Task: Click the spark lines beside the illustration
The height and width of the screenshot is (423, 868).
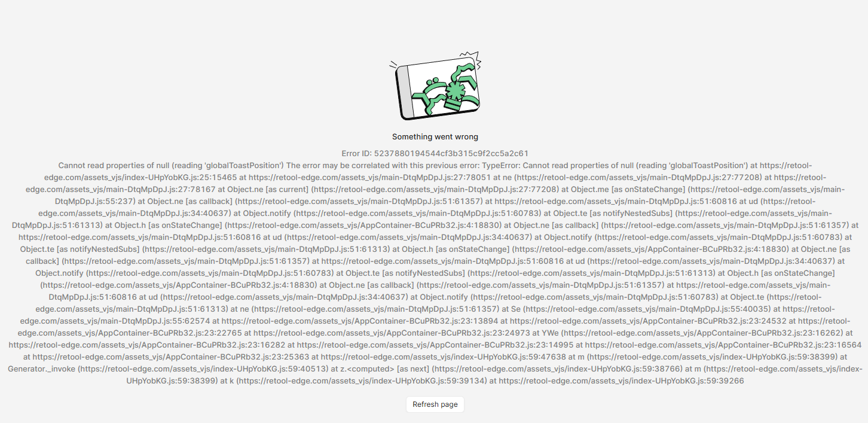Action: 393,65
